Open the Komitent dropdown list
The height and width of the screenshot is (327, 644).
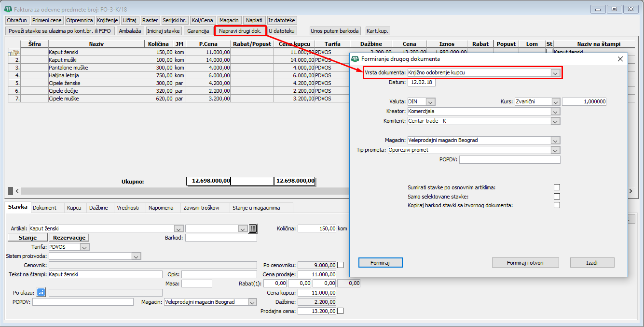[x=556, y=121]
